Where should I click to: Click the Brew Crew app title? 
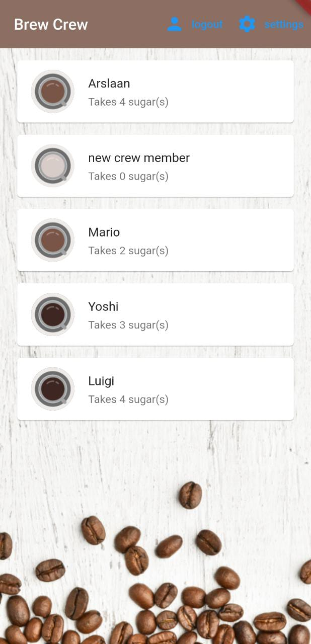(51, 24)
